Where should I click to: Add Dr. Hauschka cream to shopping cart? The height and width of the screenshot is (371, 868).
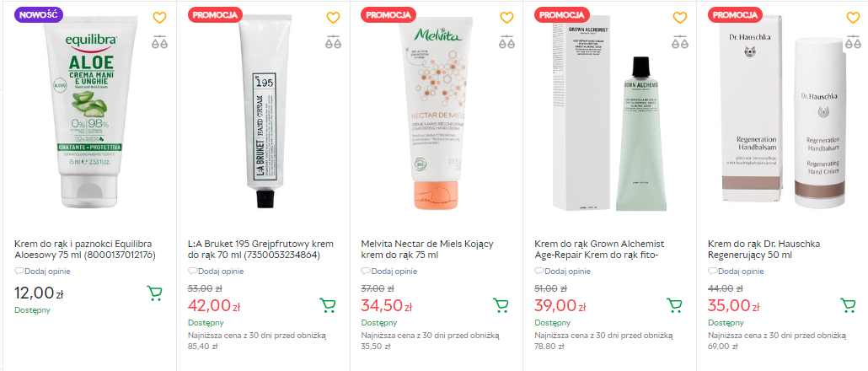(x=848, y=305)
